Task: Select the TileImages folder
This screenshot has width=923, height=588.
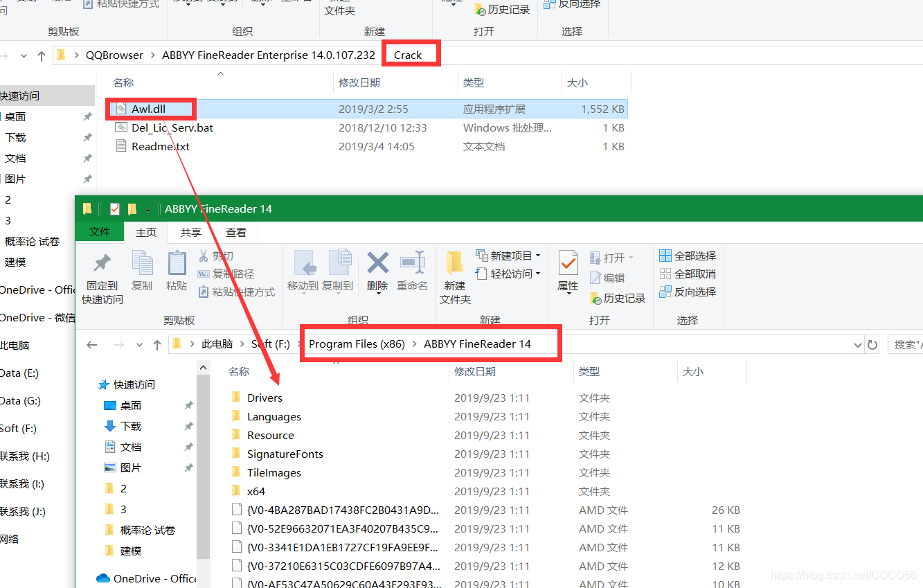Action: click(x=274, y=472)
